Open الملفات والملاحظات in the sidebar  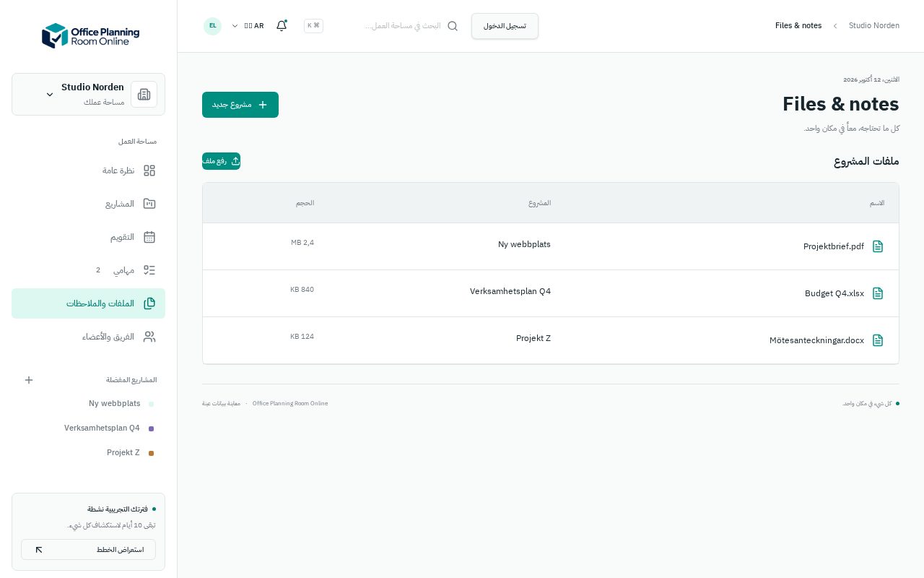click(88, 303)
